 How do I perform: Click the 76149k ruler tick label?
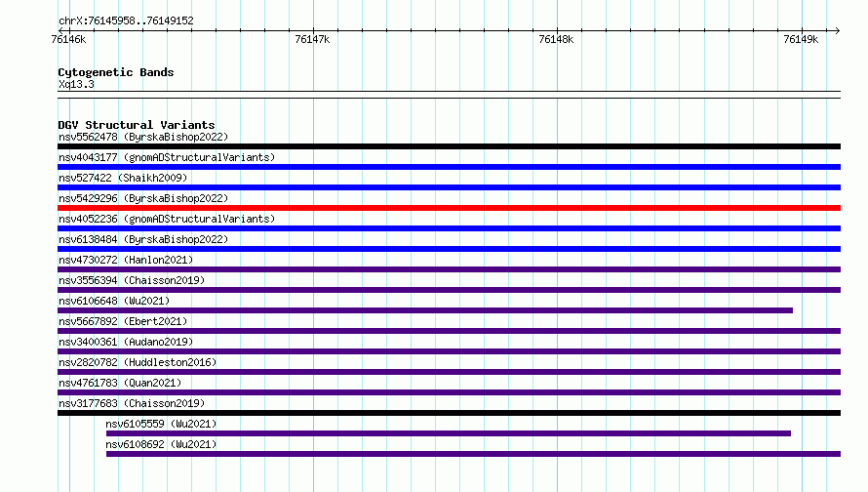[801, 39]
